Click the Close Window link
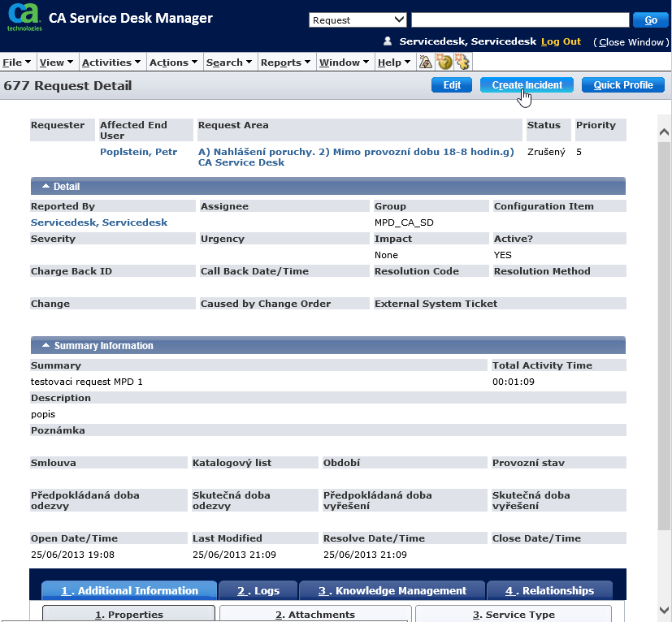The image size is (672, 622). coord(631,42)
